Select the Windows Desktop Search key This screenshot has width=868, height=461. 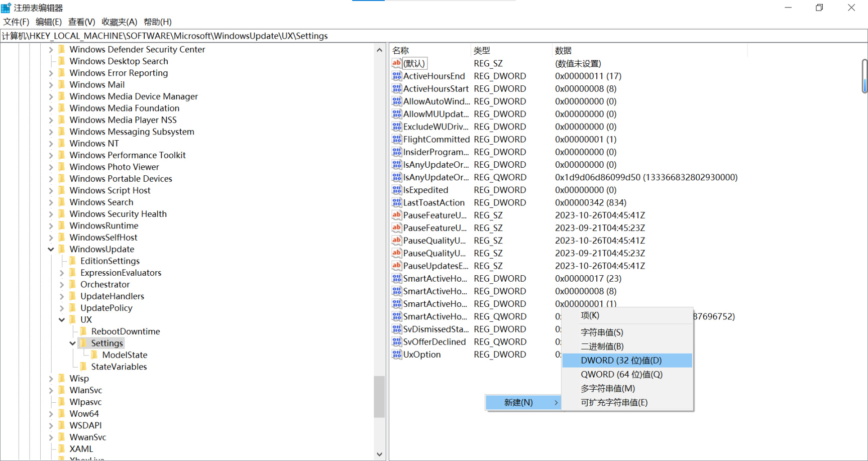(119, 61)
